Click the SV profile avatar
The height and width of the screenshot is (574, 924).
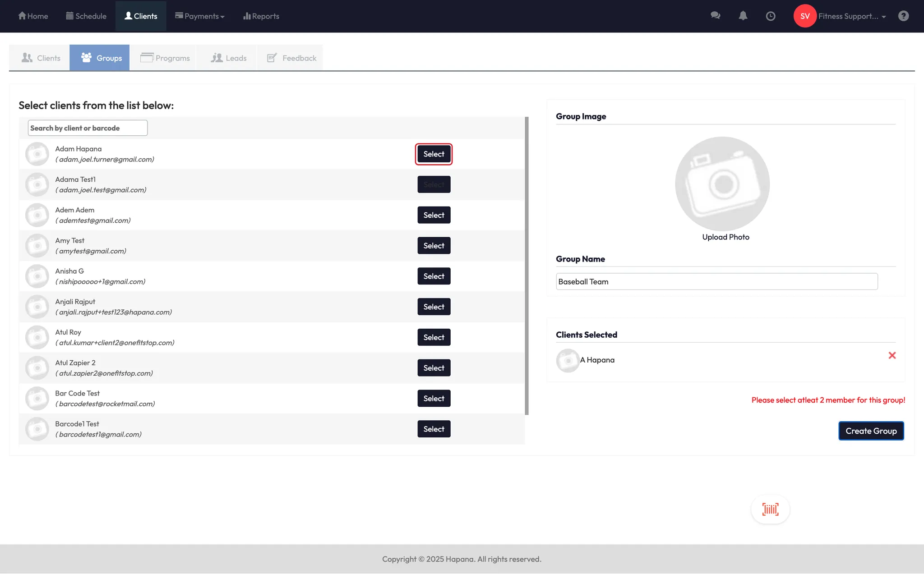[805, 16]
